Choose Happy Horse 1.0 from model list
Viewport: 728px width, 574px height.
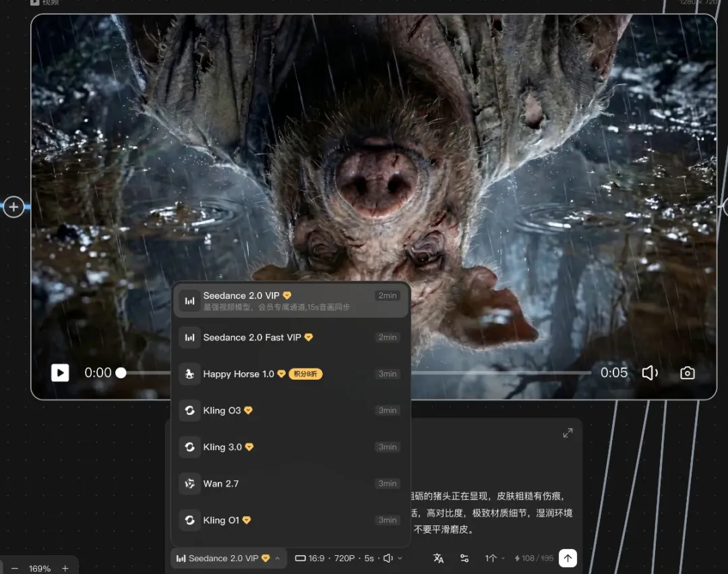pos(290,374)
